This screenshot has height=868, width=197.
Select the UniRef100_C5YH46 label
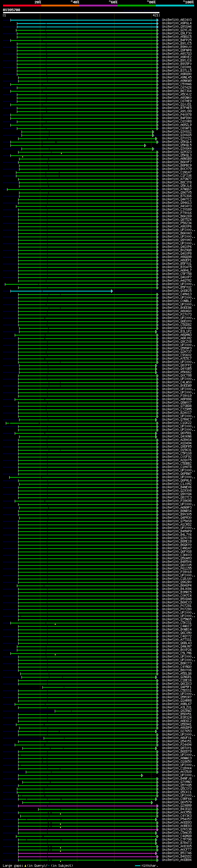177,84
